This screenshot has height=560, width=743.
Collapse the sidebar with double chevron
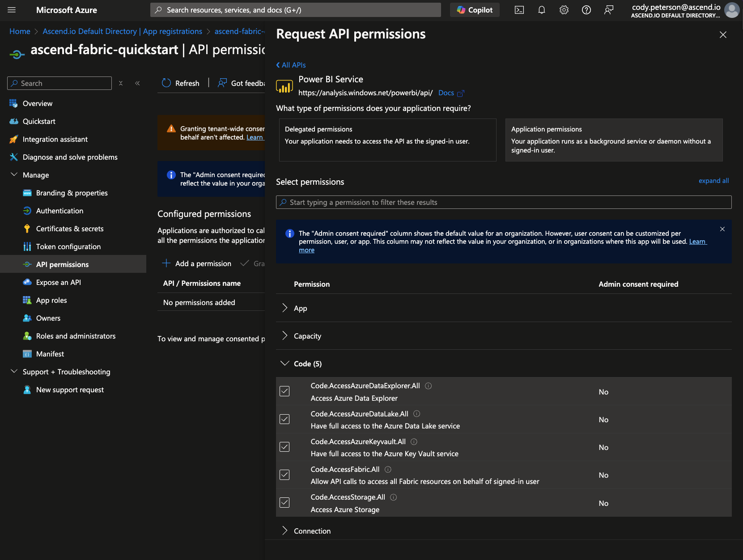click(137, 83)
